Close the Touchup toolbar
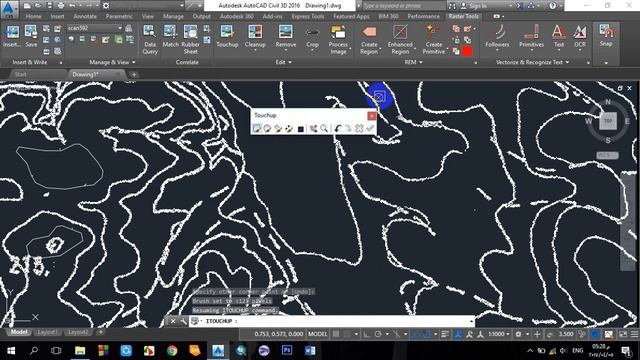The height and width of the screenshot is (360, 640). click(371, 116)
